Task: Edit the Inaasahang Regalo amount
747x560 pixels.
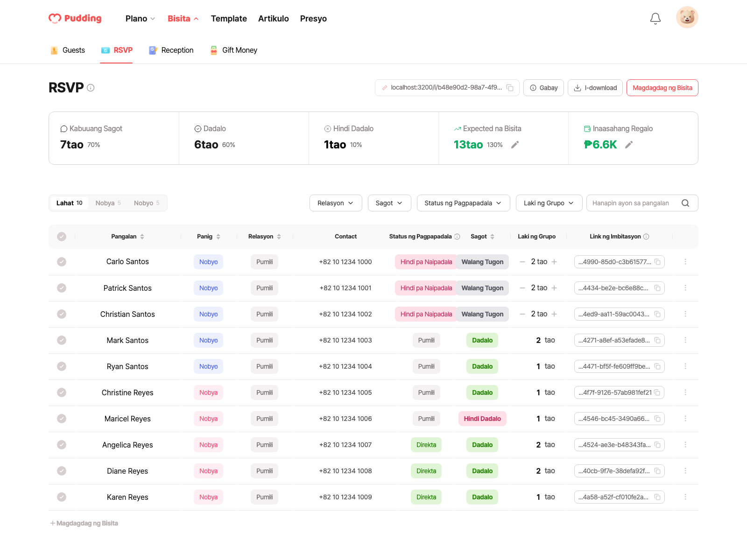Action: tap(629, 145)
